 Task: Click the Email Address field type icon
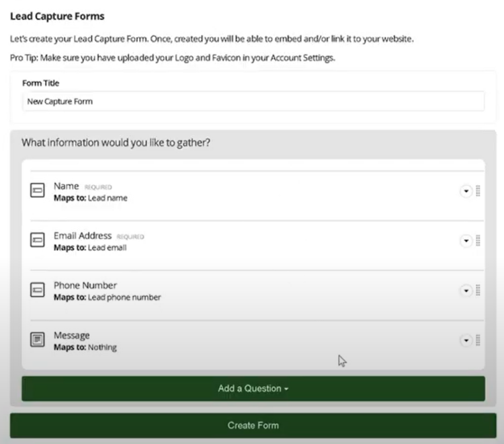[37, 240]
